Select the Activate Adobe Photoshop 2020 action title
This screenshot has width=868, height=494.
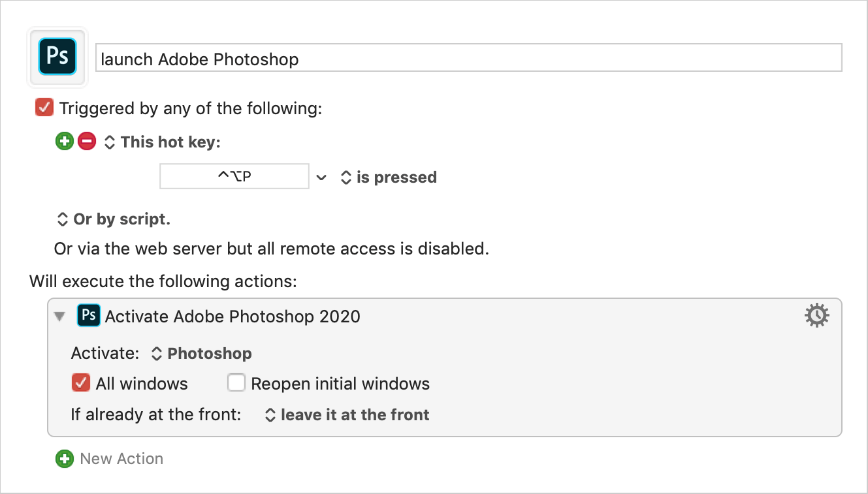[x=233, y=316]
